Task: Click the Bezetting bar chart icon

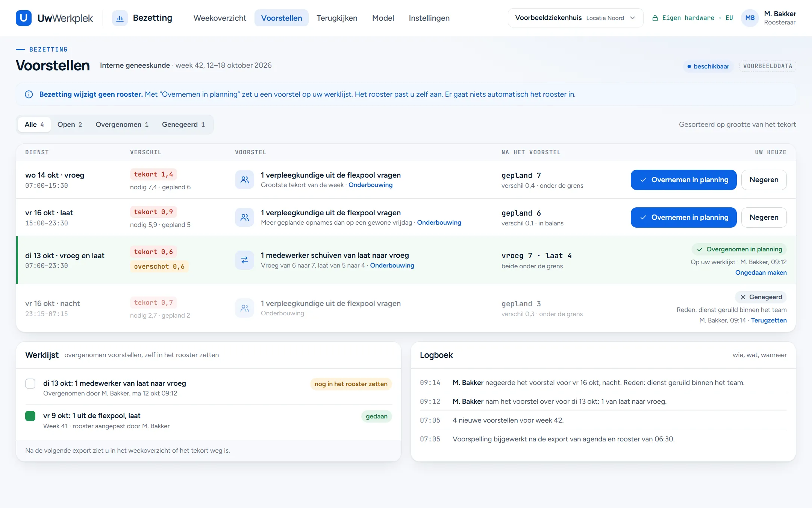Action: [120, 18]
